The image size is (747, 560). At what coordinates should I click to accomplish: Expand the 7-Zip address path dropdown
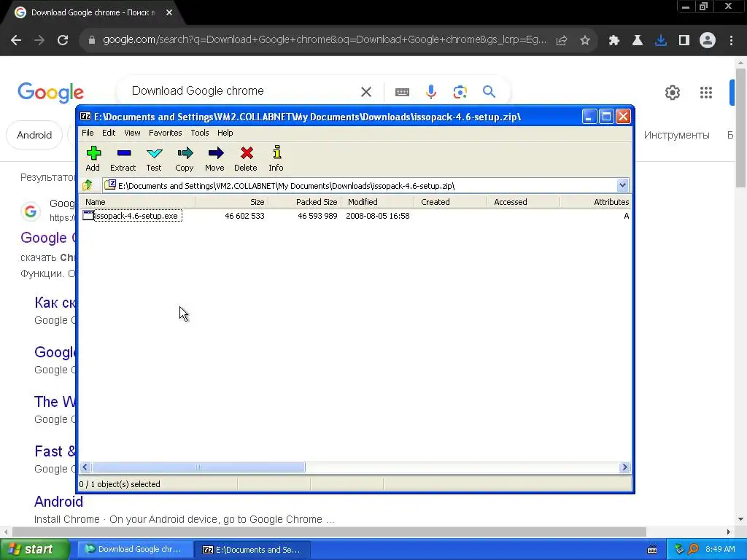[622, 185]
